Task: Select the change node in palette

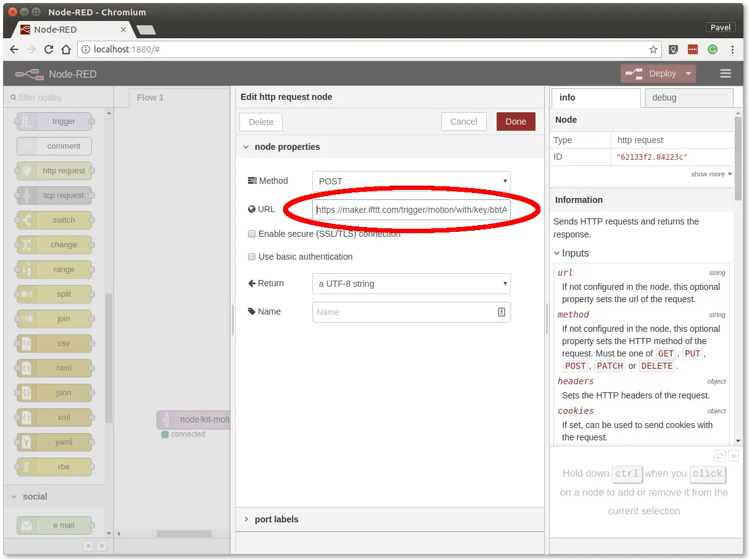Action: point(54,245)
